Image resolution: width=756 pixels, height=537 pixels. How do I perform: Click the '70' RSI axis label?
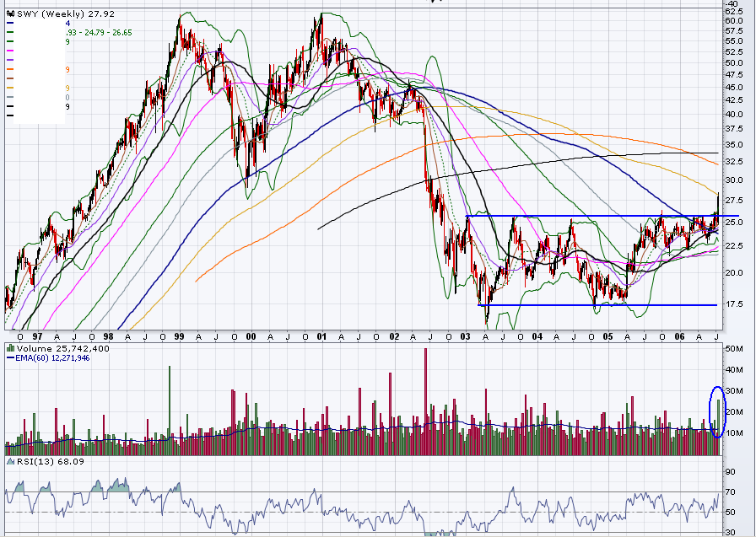[731, 492]
